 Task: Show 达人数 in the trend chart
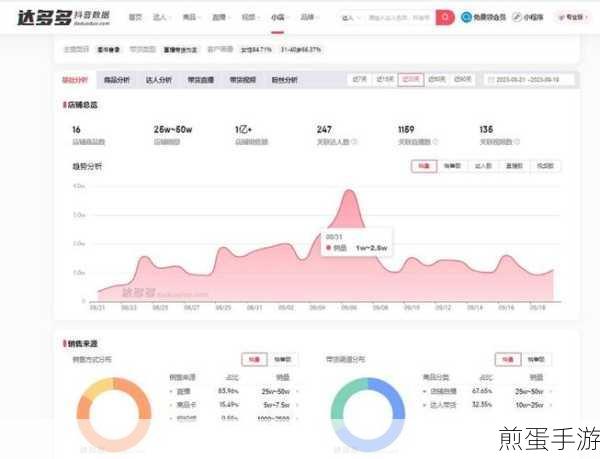point(483,166)
